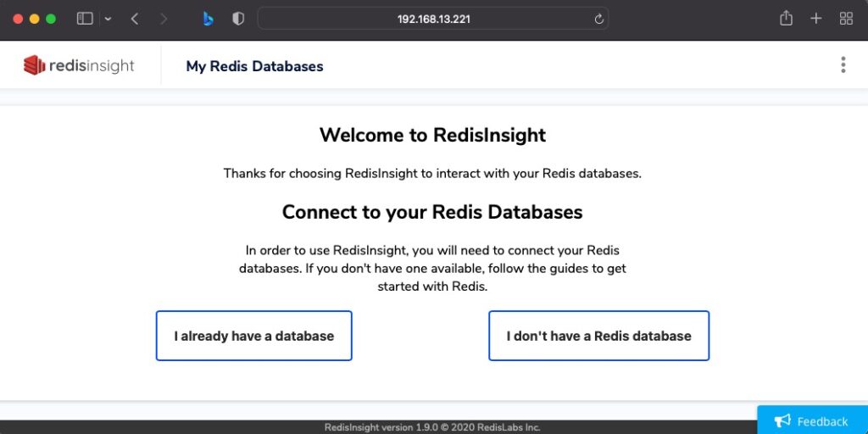
Task: Expand the sidebar dropdown chevron
Action: (x=108, y=19)
